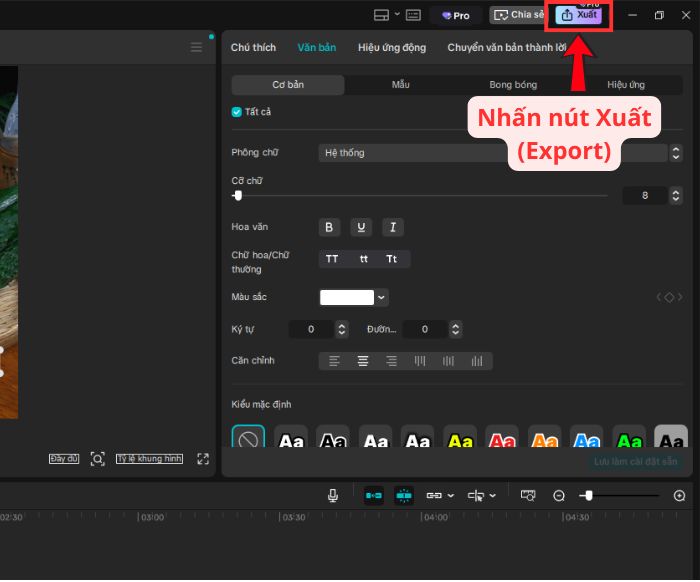This screenshot has width=700, height=582.
Task: Click the microphone record voiceover icon
Action: [333, 495]
